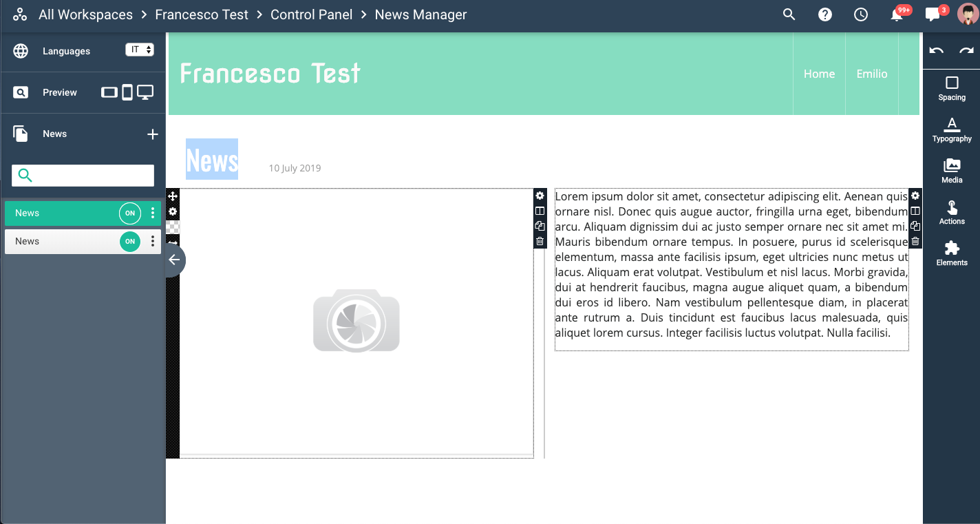
Task: Click the Home navigation menu item
Action: point(819,74)
